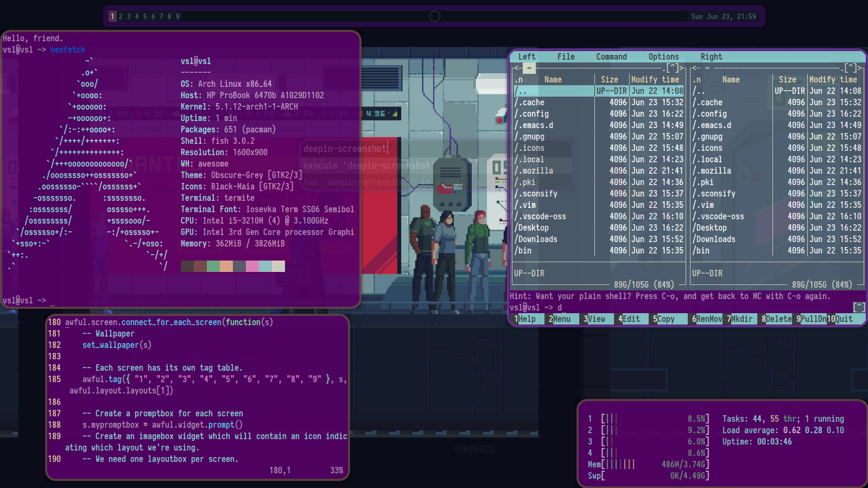Viewport: 868px width, 488px height.
Task: Select /bin in the left panel
Action: click(599, 250)
